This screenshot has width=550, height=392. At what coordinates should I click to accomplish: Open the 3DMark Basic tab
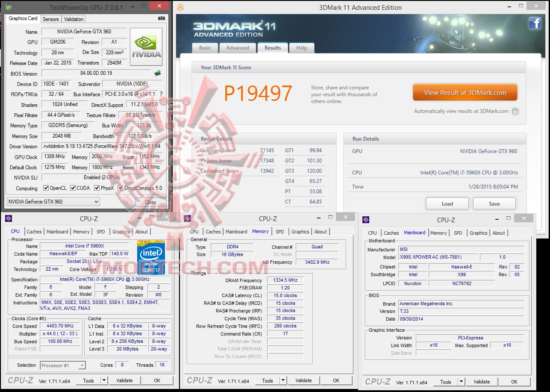(x=205, y=48)
